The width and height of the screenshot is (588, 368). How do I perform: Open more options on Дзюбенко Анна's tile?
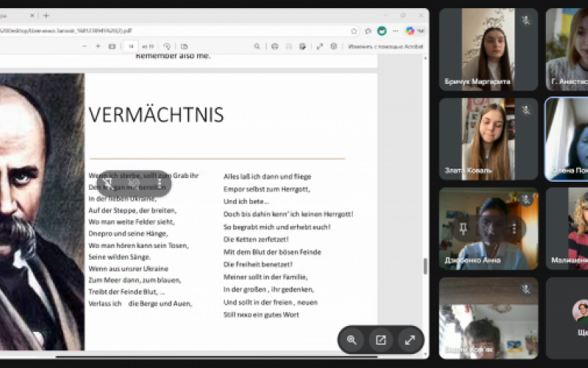pos(514,229)
